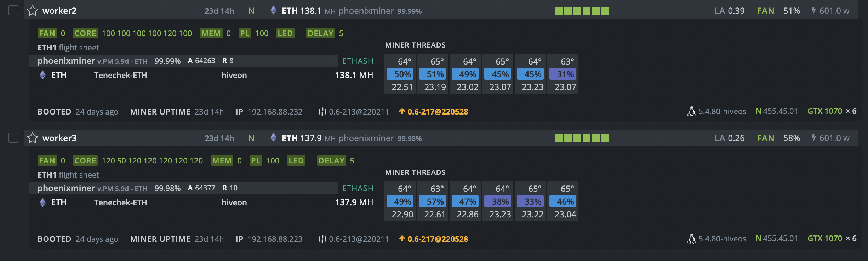Image resolution: width=868 pixels, height=261 pixels.
Task: Click the Ethereum icon in worker3 header
Action: point(273,137)
